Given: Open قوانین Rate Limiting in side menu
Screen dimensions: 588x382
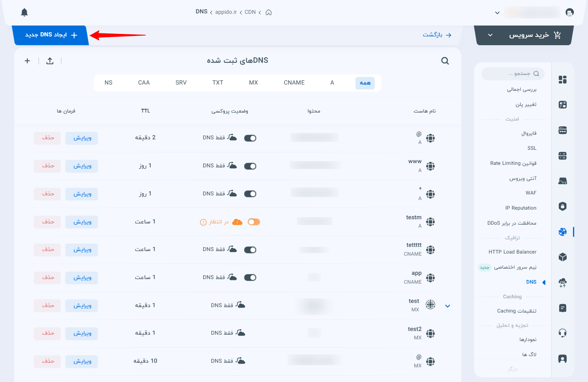Looking at the screenshot, I should point(513,163).
